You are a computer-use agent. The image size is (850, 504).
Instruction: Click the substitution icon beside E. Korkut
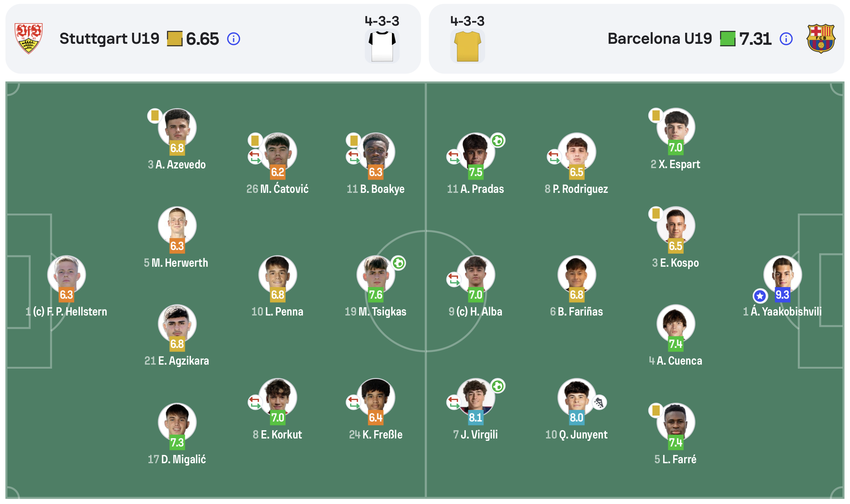click(255, 402)
